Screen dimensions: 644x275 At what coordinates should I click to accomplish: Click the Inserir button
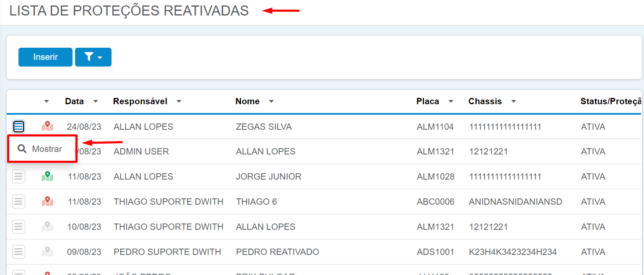45,57
